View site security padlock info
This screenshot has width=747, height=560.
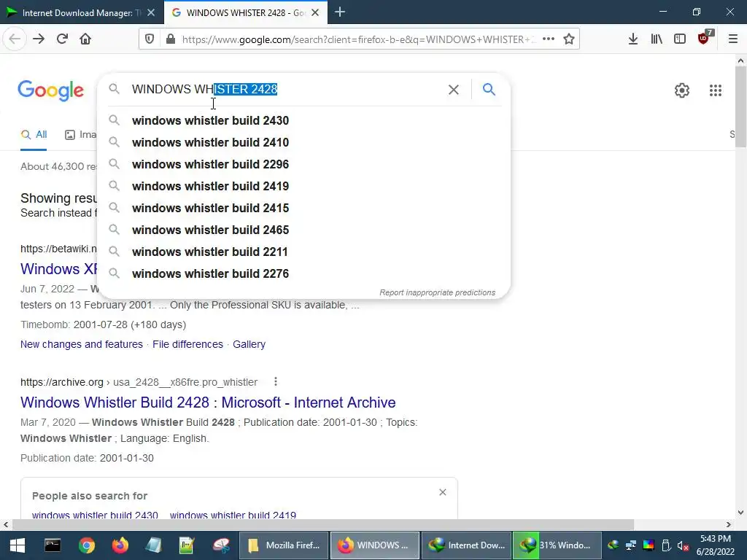click(x=171, y=39)
